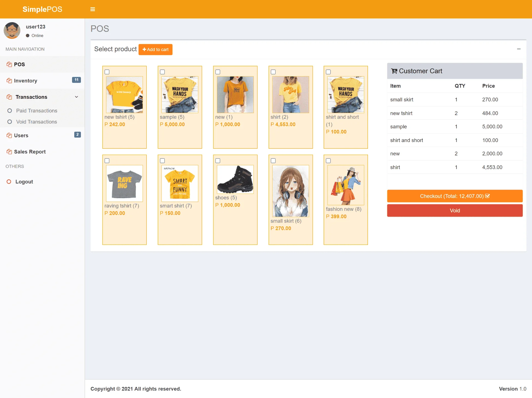Click the shoes boot product image
Image resolution: width=532 pixels, height=398 pixels.
(x=235, y=179)
